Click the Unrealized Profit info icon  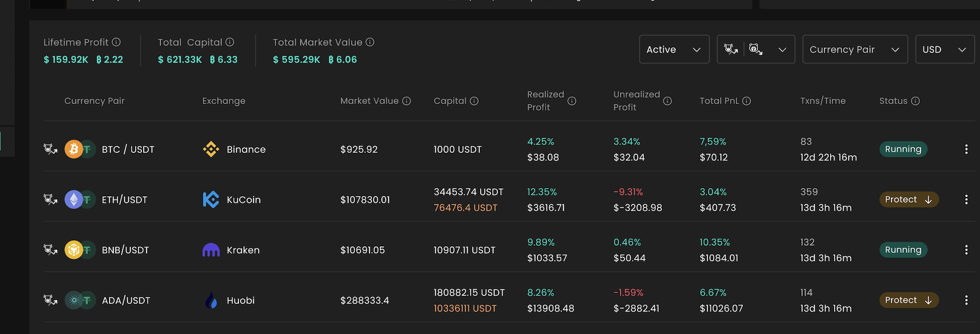pos(668,101)
